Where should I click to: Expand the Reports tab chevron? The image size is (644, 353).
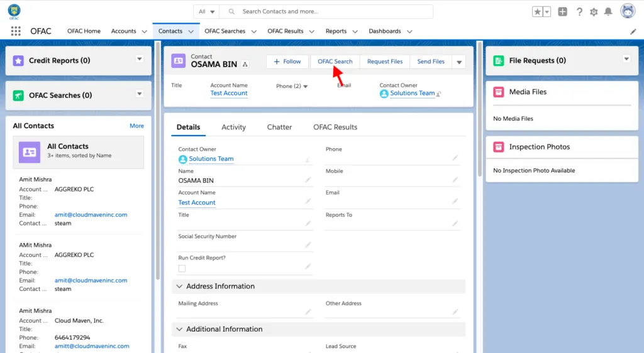[355, 31]
